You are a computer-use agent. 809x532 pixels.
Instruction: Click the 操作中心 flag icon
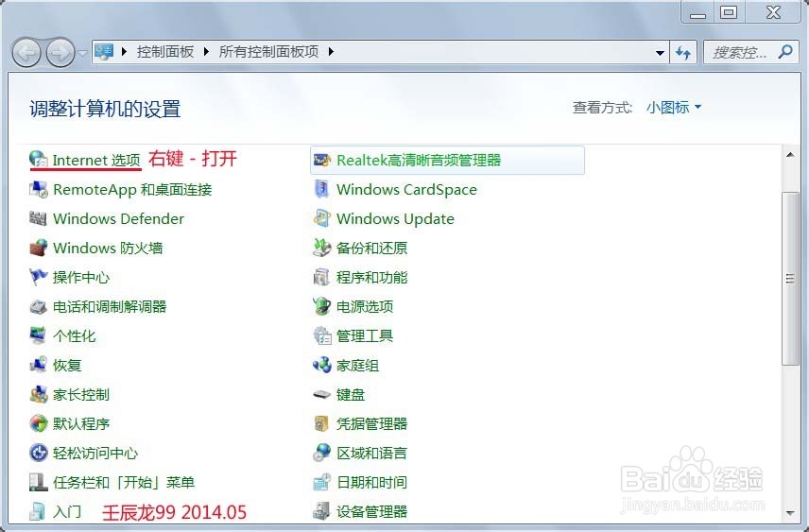pos(38,278)
